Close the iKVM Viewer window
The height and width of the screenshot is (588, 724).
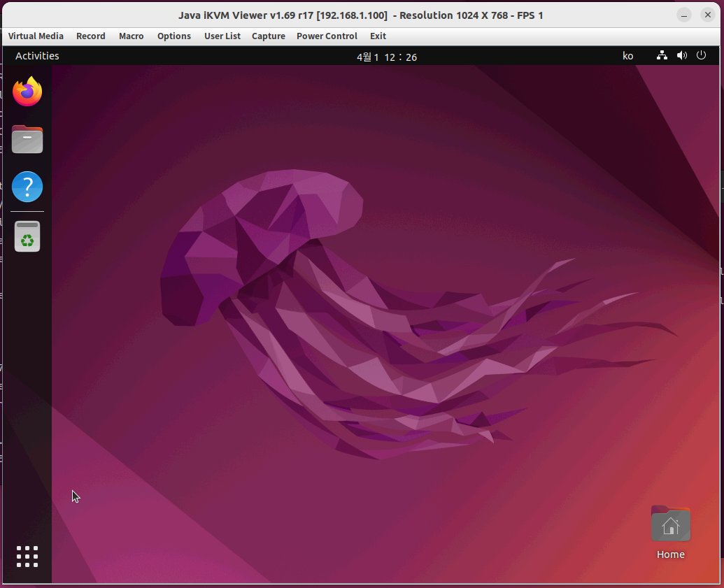tap(707, 15)
